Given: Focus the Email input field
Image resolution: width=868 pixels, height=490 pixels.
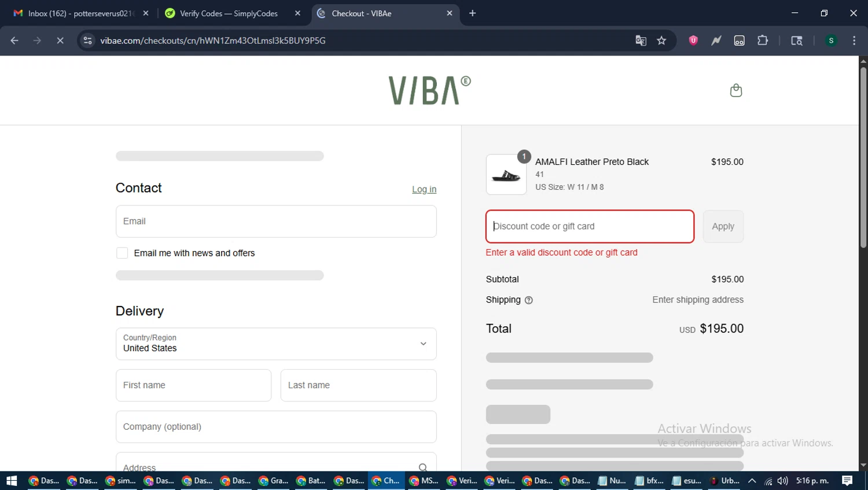Looking at the screenshot, I should tap(276, 221).
